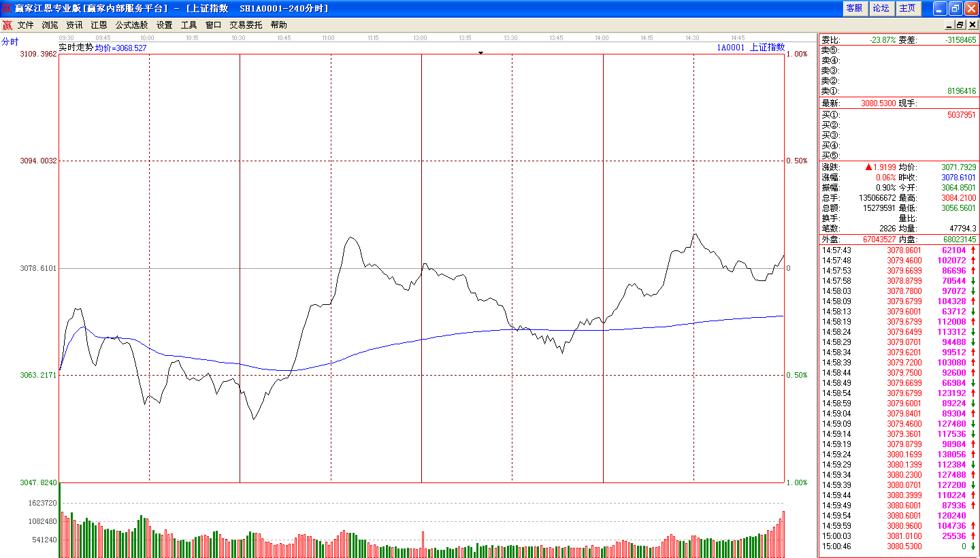Screen dimensions: 980x558
Task: Click the red 赢 title bar icon
Action: 7,8
